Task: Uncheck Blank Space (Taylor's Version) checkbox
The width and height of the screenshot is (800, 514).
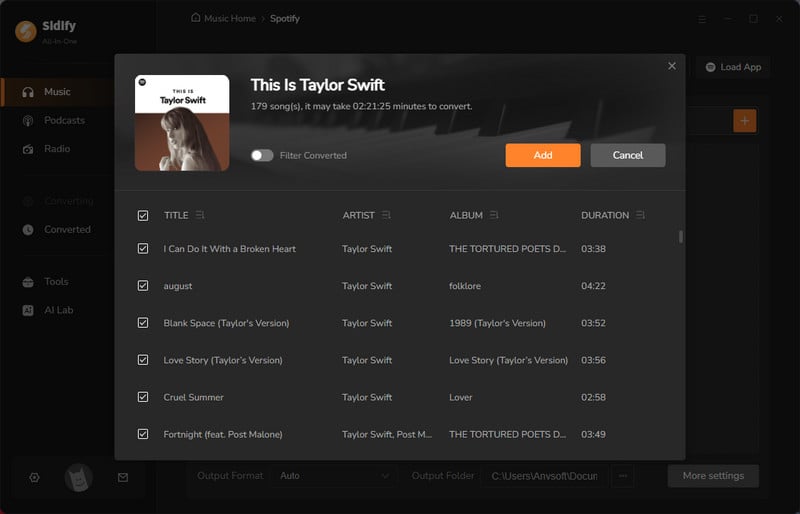Action: [143, 323]
